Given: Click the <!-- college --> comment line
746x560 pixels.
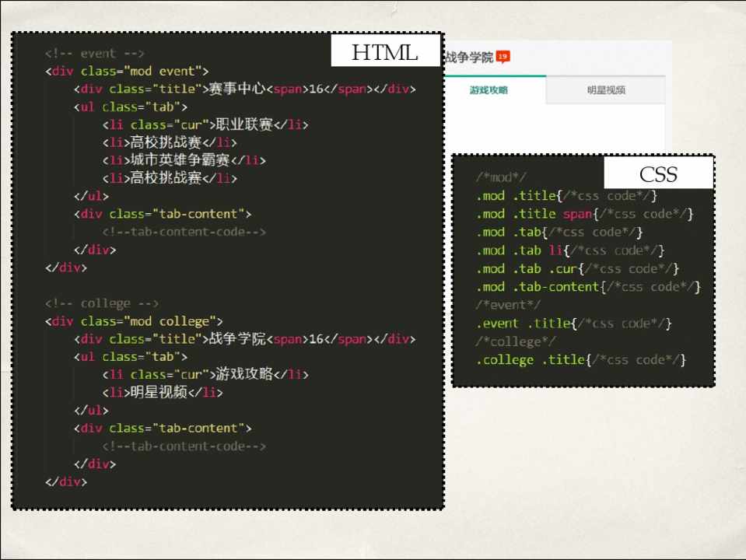Looking at the screenshot, I should click(101, 303).
